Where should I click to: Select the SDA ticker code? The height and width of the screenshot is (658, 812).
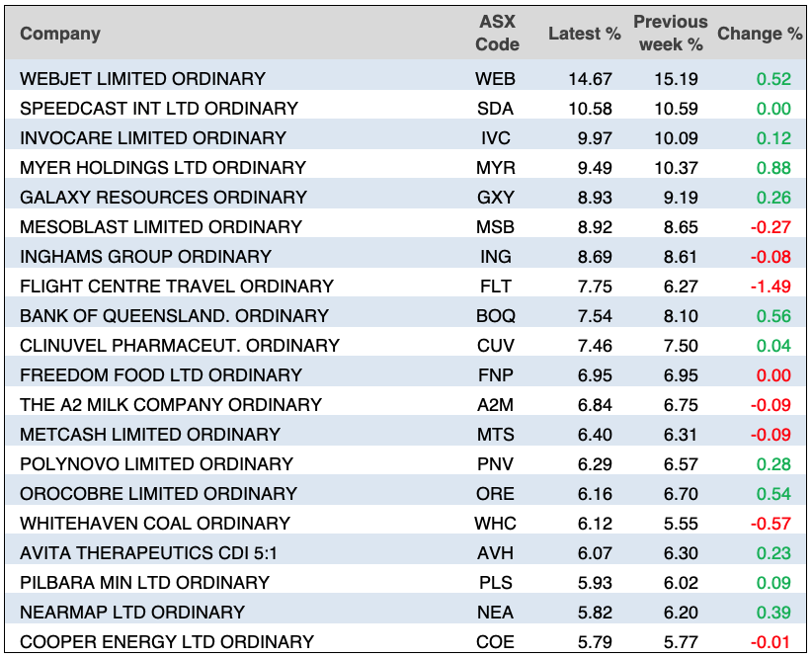[496, 109]
